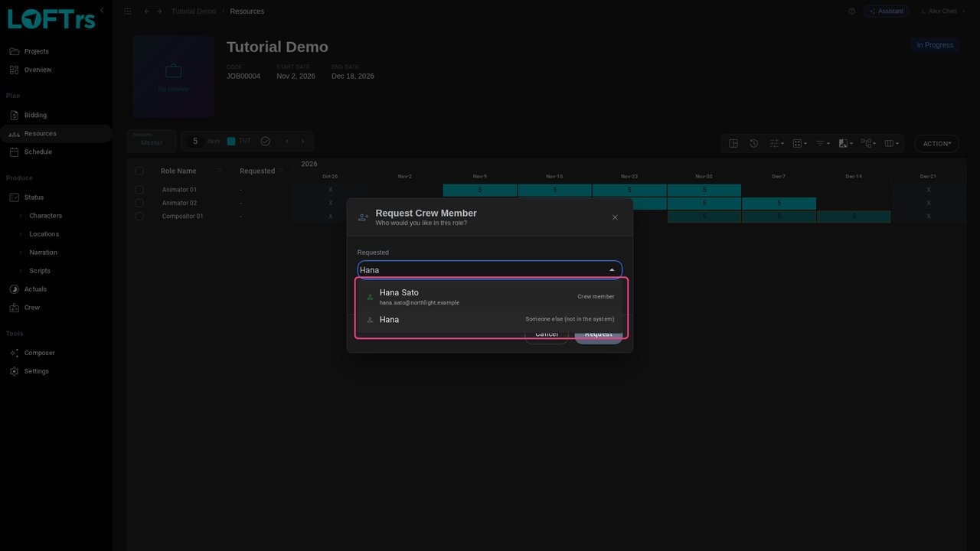Screen dimensions: 980x551
Task: Click the TUT teal color swatch
Action: (x=231, y=142)
